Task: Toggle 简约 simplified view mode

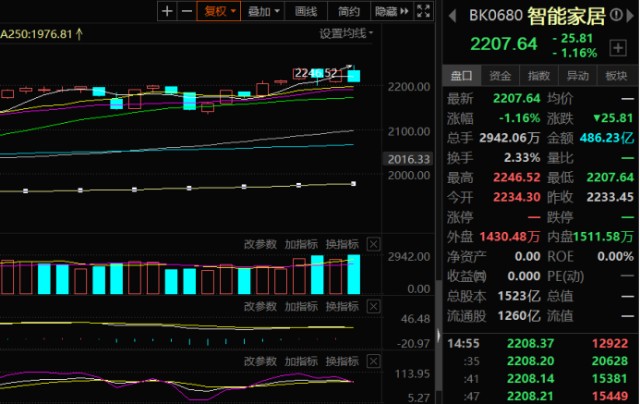Action: [349, 11]
